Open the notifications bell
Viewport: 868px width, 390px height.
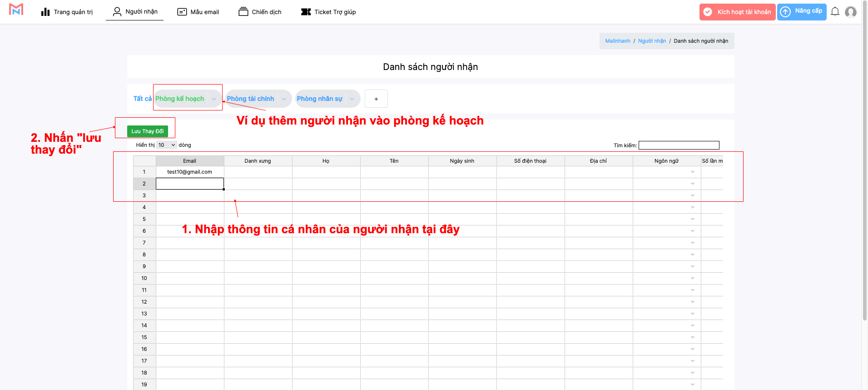[x=835, y=12]
